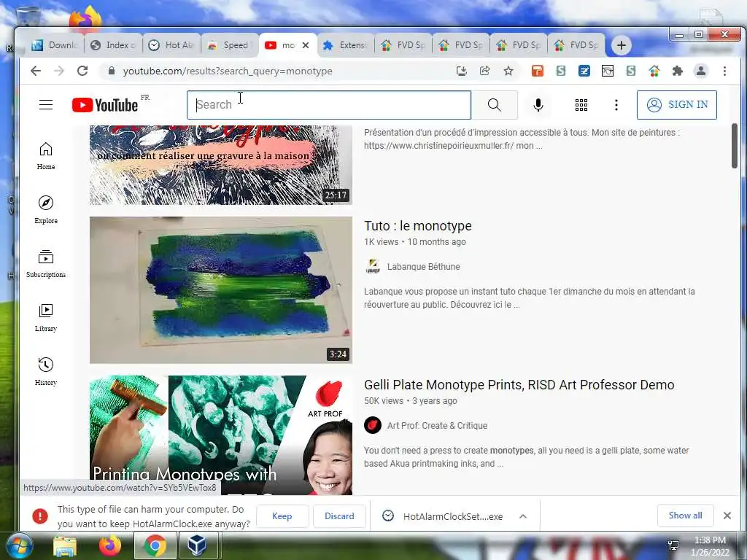Open YouTube settings three-dot menu
The image size is (747, 560).
(x=616, y=105)
